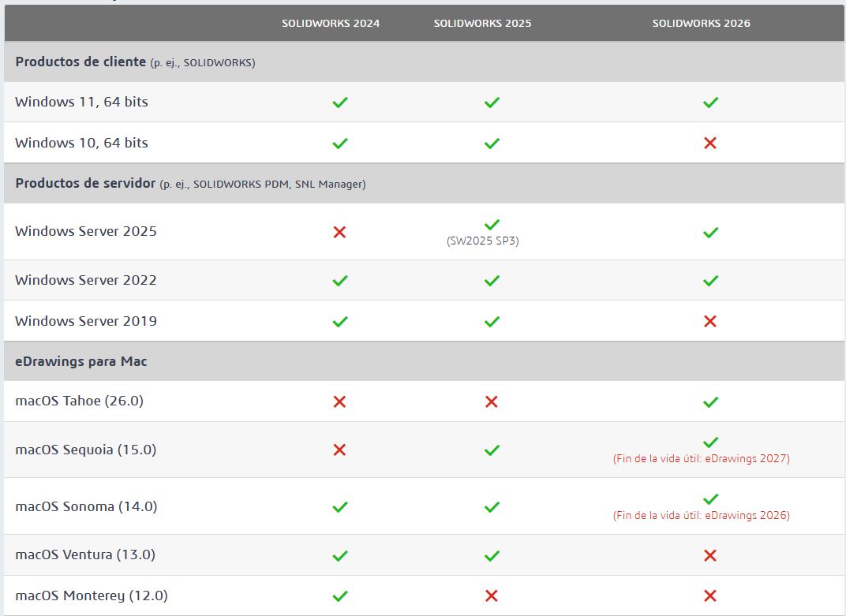This screenshot has width=846, height=616.
Task: Click the red X for macOS Ventura under SOLIDWORKS 2026
Action: (710, 555)
